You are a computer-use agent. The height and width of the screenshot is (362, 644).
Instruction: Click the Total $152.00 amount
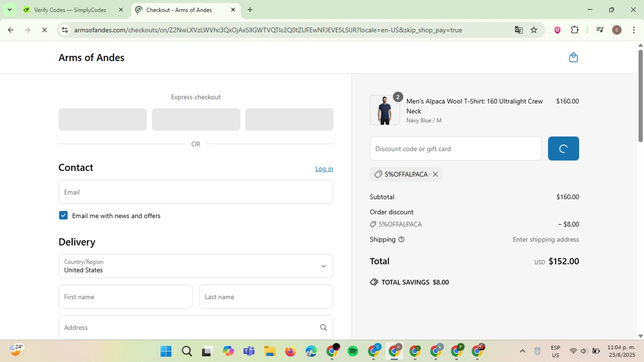click(564, 261)
